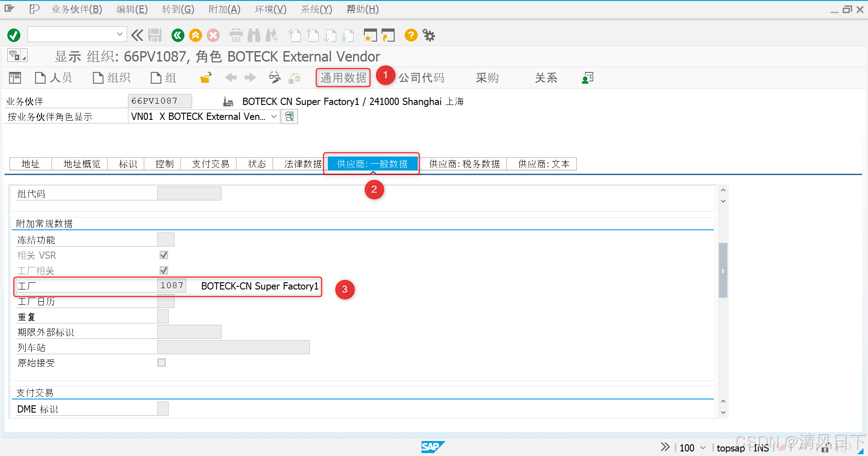
Task: Toggle the 原始接受 checkbox
Action: point(161,362)
